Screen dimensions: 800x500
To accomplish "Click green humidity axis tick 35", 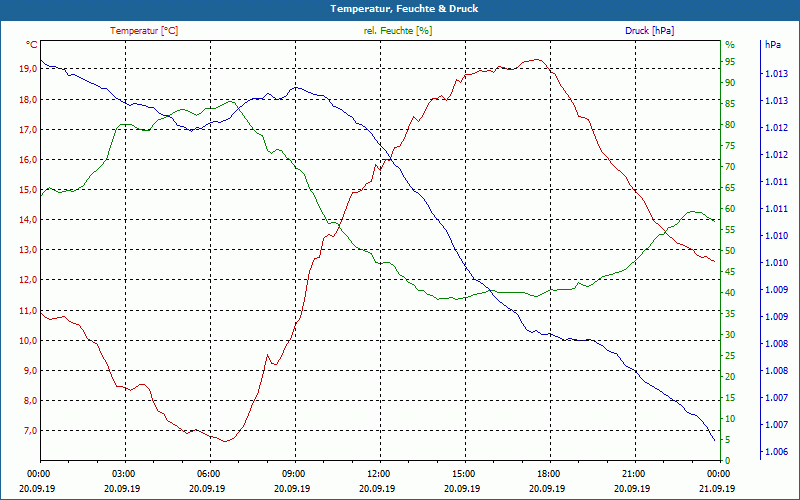I will [730, 314].
